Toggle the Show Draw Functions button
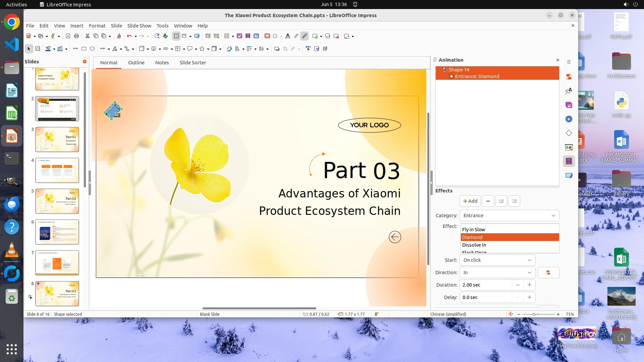644x362 pixels. pyautogui.click(x=305, y=36)
